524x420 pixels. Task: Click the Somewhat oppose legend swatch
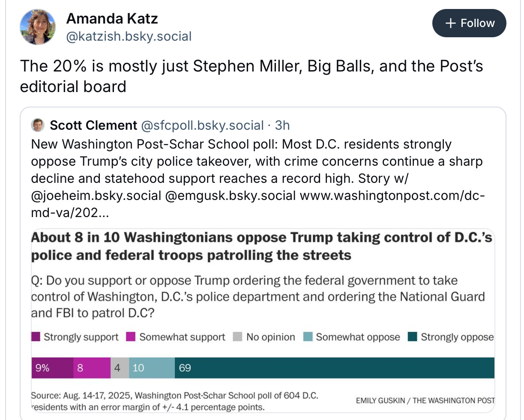308,337
